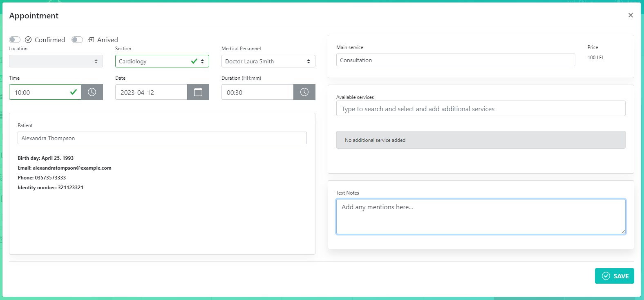Toggle the Confirmed switch
644x300 pixels.
click(15, 40)
